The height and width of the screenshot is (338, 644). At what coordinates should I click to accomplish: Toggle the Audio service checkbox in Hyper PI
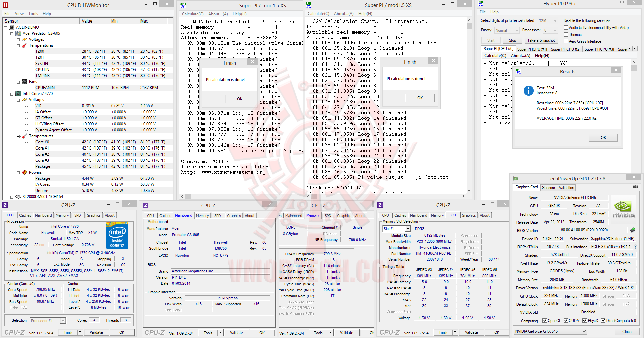click(566, 28)
